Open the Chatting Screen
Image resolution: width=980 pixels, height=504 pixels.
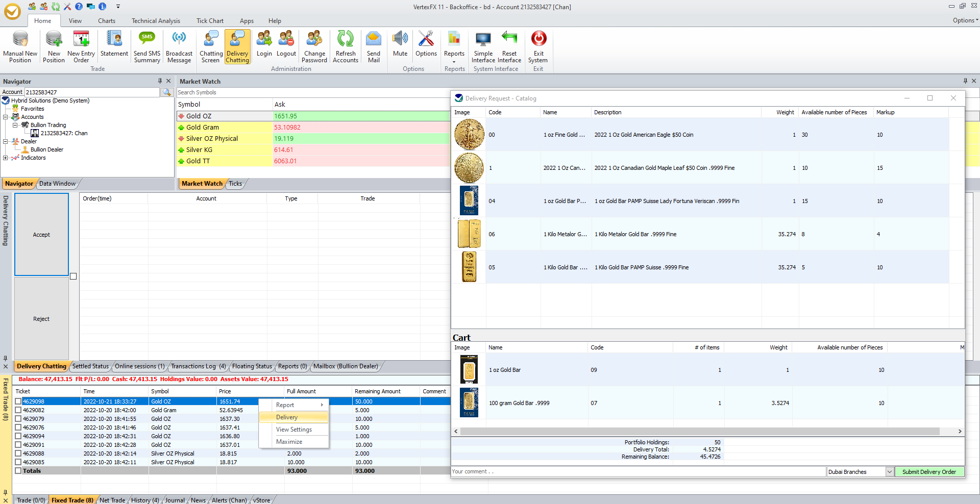click(211, 40)
